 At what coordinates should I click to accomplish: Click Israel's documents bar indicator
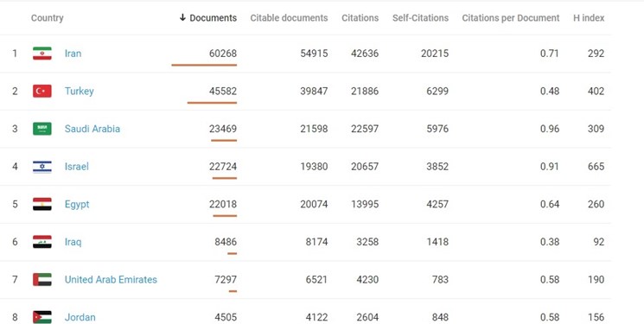pyautogui.click(x=225, y=178)
